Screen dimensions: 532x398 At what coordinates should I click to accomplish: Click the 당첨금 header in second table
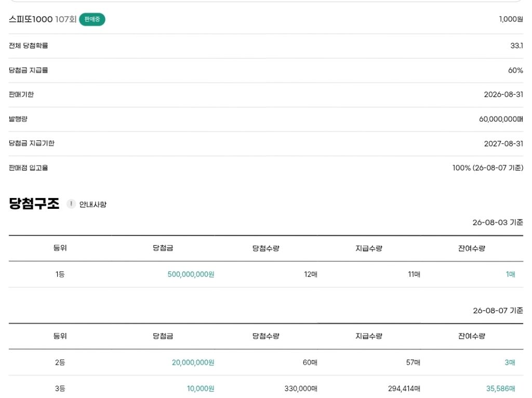point(163,336)
